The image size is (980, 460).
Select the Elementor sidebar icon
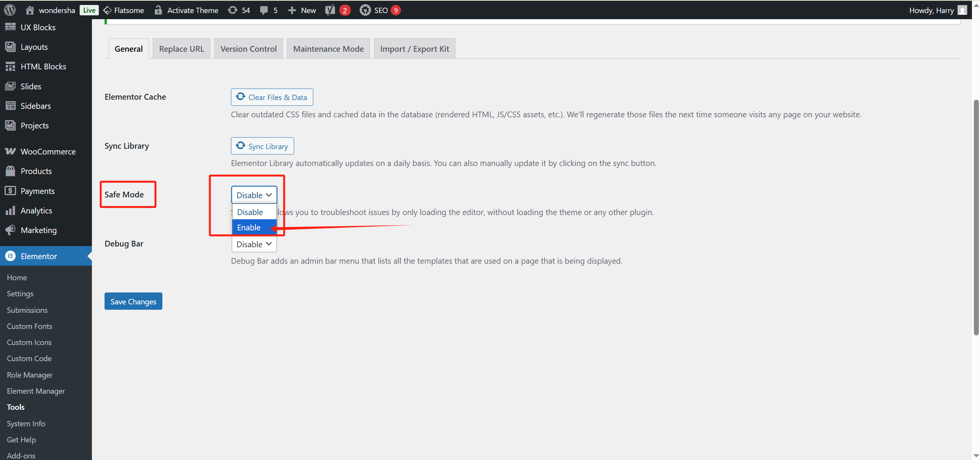pos(10,256)
